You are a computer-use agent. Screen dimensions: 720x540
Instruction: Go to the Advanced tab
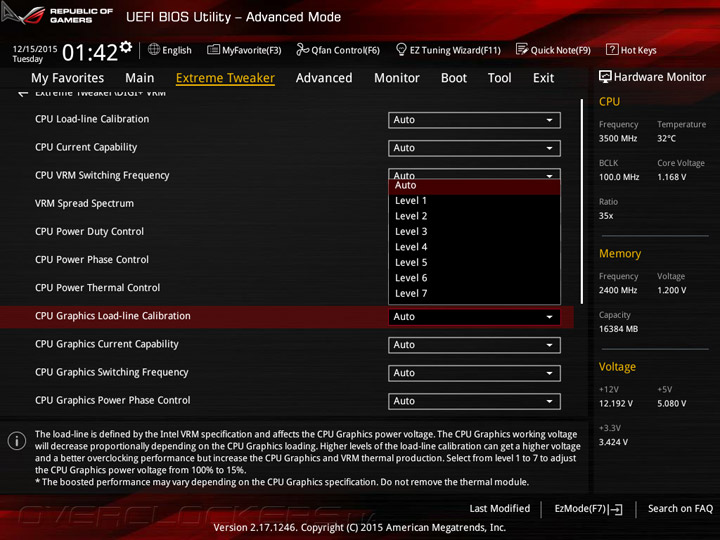coord(324,78)
